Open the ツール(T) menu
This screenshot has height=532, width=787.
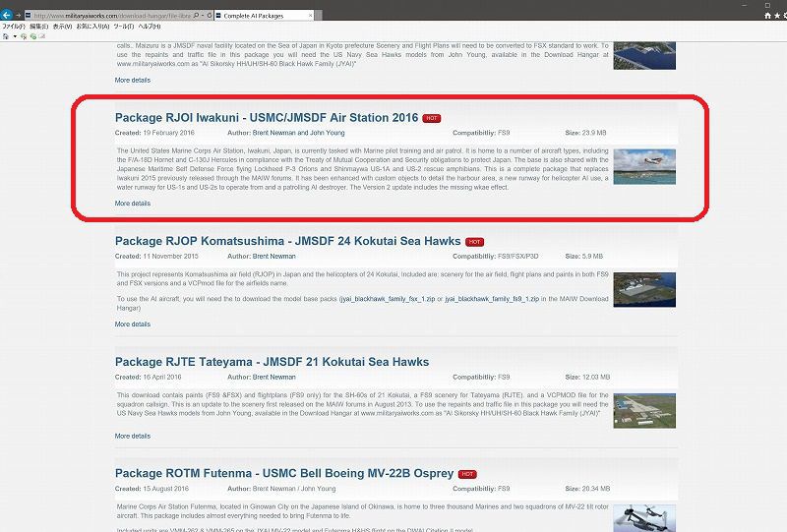[x=124, y=27]
